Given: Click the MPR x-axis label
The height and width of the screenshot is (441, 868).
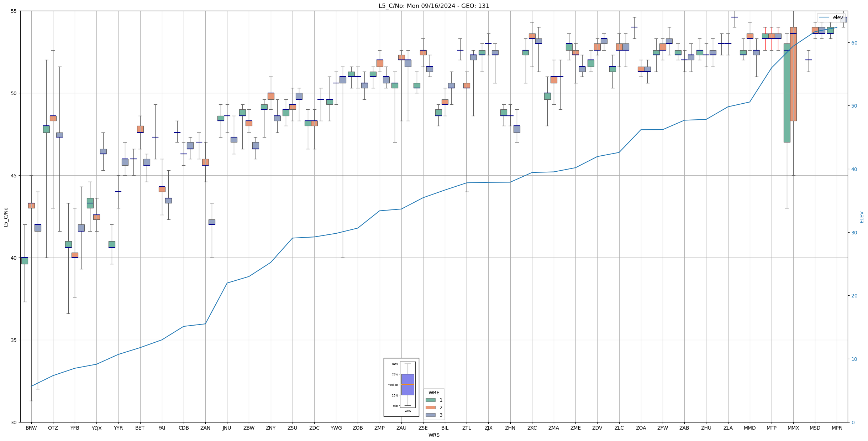Looking at the screenshot, I should [837, 428].
